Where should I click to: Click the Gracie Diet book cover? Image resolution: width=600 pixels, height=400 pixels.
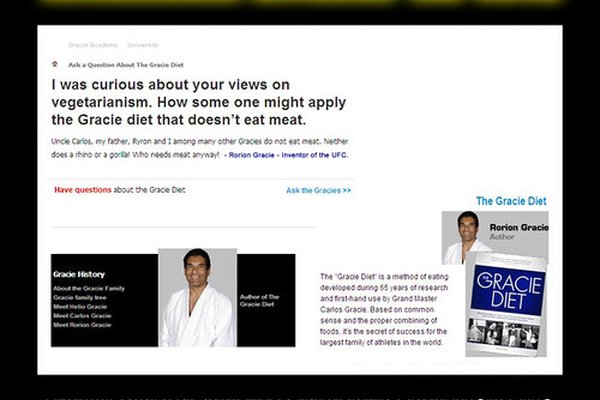[x=506, y=304]
